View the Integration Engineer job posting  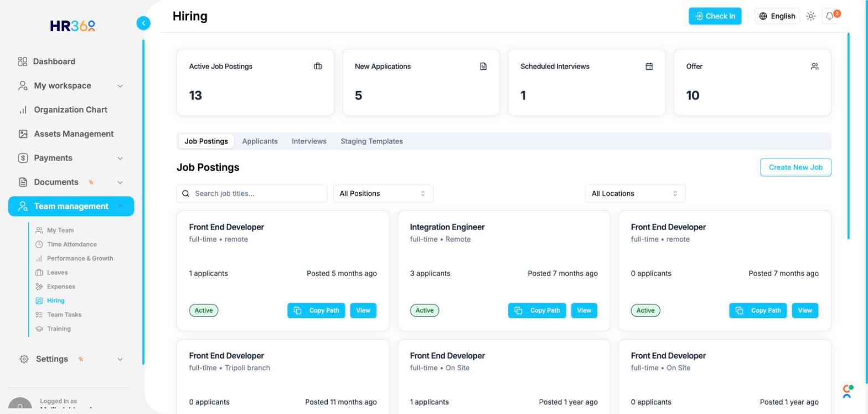584,310
